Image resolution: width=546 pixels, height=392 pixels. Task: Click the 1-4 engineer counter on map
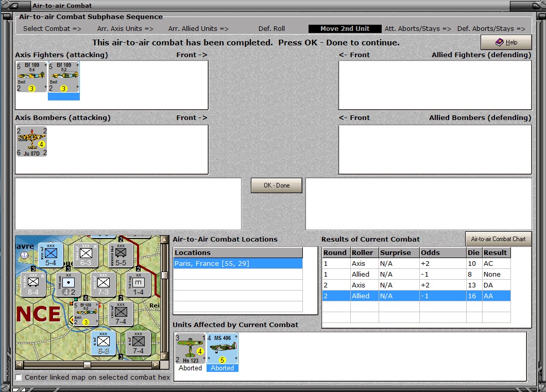[x=139, y=284]
